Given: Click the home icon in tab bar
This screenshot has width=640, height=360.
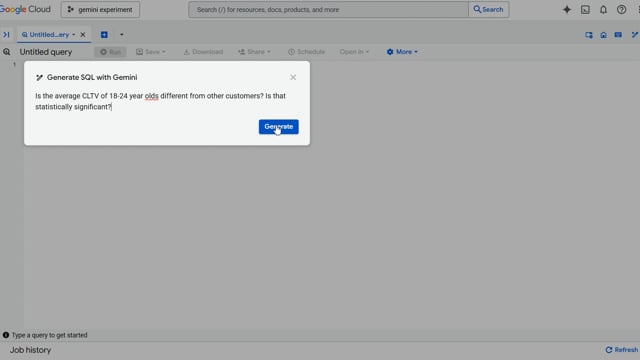Looking at the screenshot, I should [603, 35].
